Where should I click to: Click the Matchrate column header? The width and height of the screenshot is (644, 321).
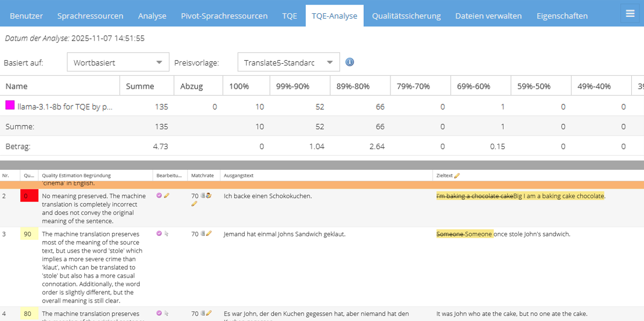202,176
